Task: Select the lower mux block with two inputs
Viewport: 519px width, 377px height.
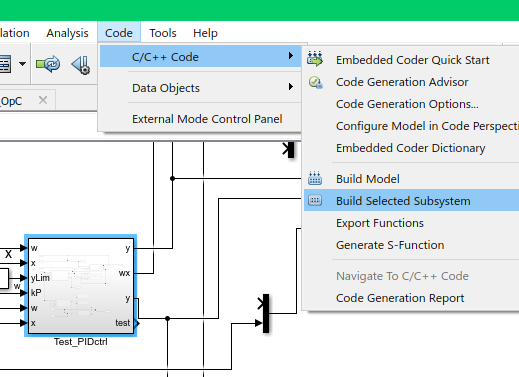Action: click(266, 313)
